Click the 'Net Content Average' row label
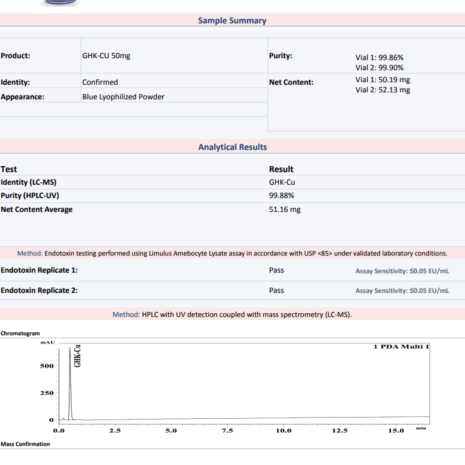The image size is (465, 465). (37, 209)
